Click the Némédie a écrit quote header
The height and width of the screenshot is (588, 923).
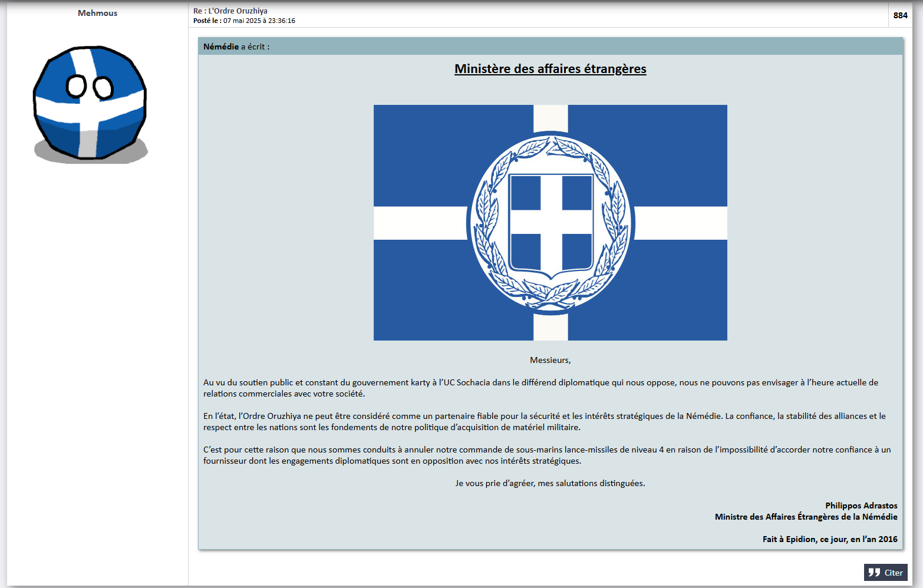click(550, 47)
